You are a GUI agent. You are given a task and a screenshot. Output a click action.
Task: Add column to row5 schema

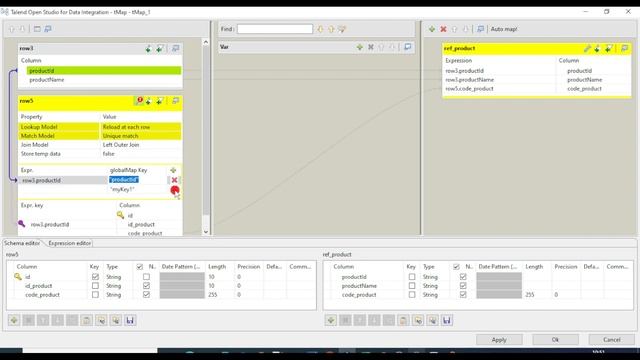pos(14,320)
